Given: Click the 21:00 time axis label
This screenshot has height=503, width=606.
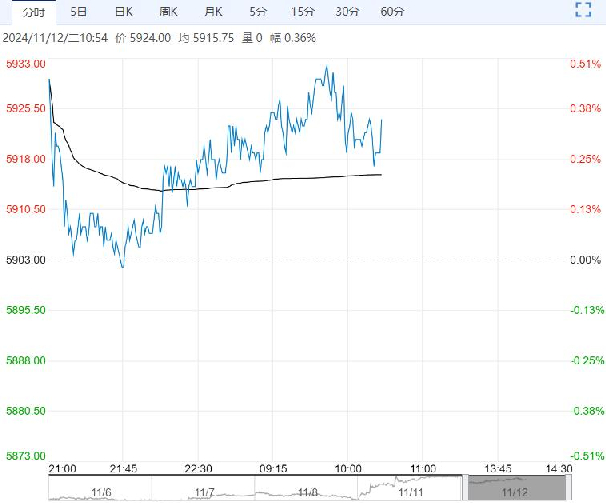Looking at the screenshot, I should (x=63, y=469).
